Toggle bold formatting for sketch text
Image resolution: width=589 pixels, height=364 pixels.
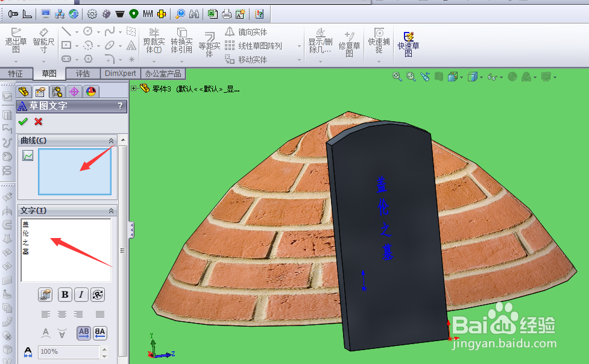pos(65,295)
